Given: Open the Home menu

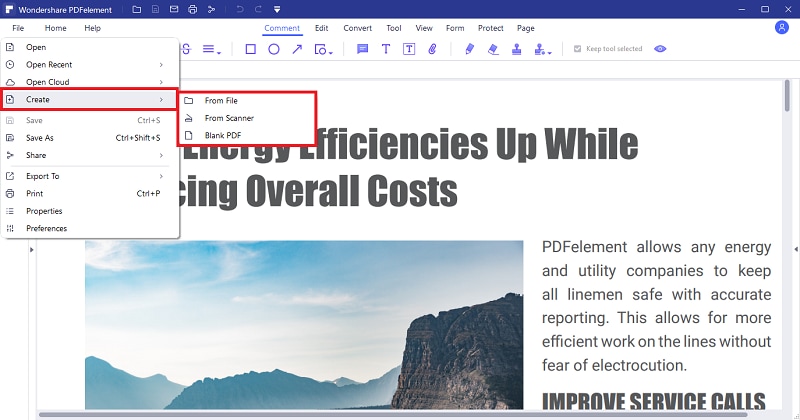Looking at the screenshot, I should (x=55, y=28).
